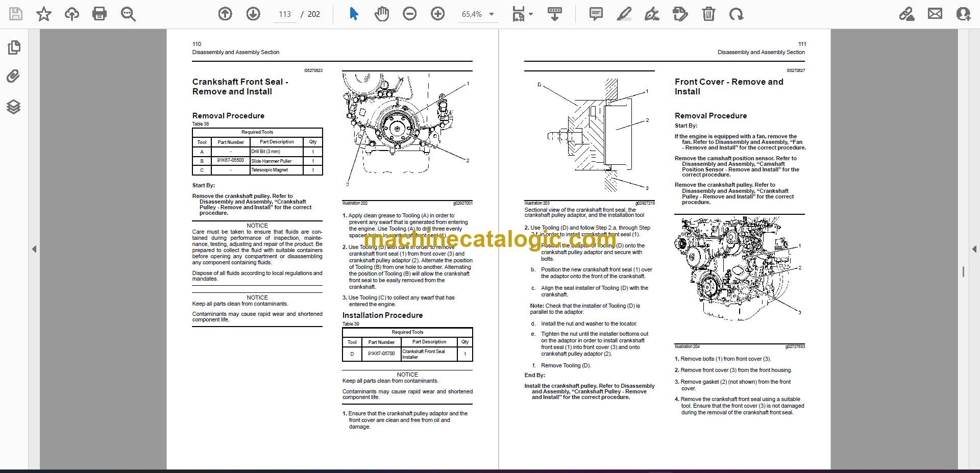980x473 pixels.
Task: Rotate view using the circular arrow icon
Action: click(736, 14)
